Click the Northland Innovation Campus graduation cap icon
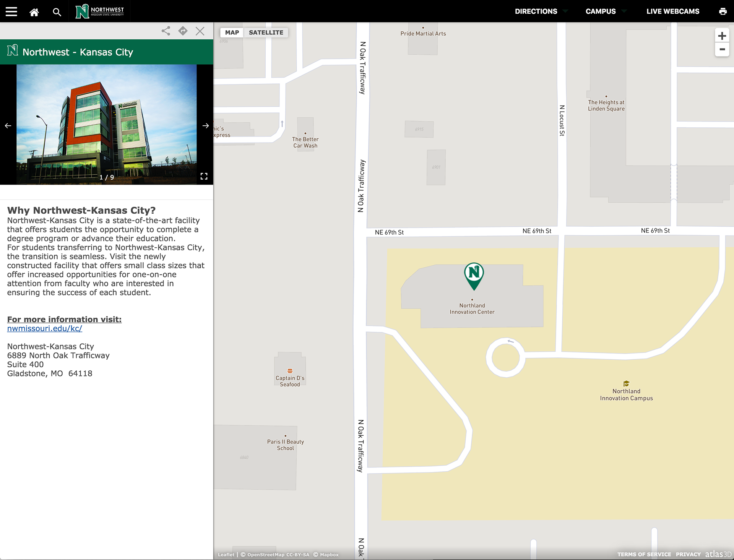This screenshot has height=560, width=734. pos(626,383)
